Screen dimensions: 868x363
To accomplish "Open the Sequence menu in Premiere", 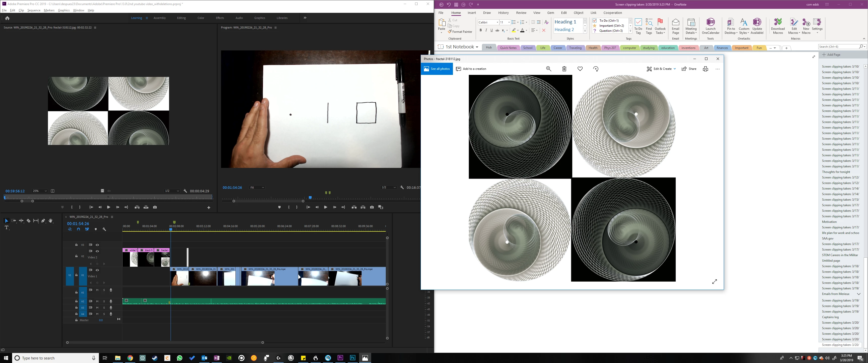I will tap(34, 10).
